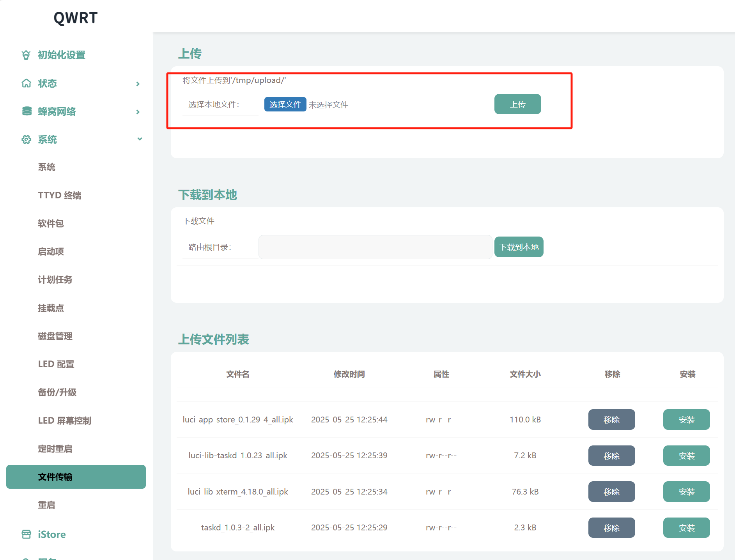The height and width of the screenshot is (560, 735).
Task: Remove luci-app-store_0.1.29-4_all.ipk from list
Action: click(x=611, y=419)
